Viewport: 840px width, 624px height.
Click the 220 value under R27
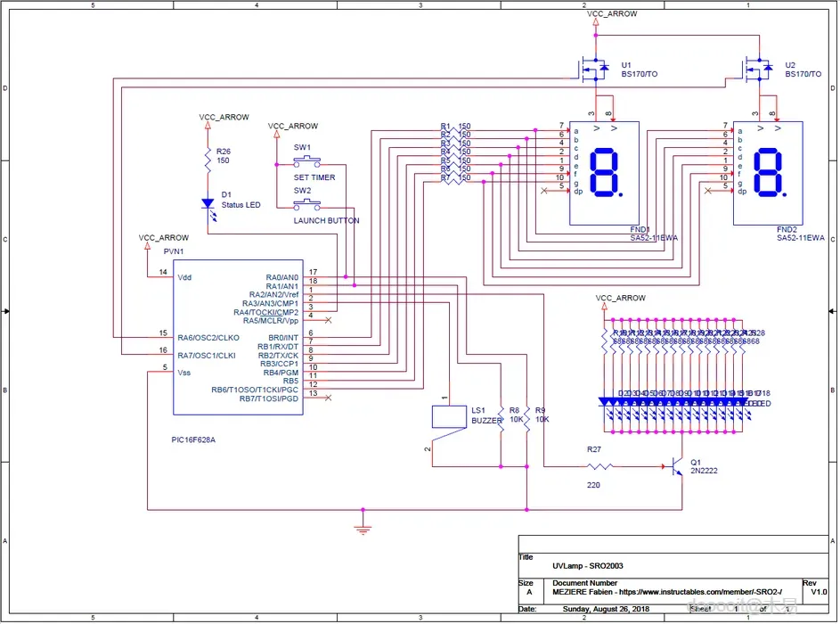click(593, 485)
